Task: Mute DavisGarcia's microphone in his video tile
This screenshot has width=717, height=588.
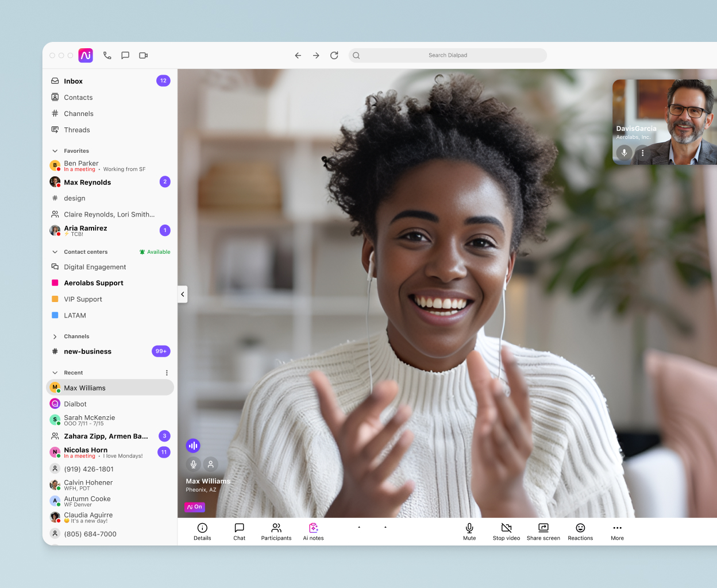Action: 624,153
